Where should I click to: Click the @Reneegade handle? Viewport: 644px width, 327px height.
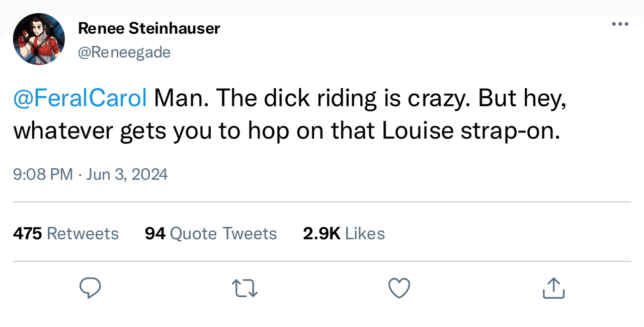click(124, 52)
